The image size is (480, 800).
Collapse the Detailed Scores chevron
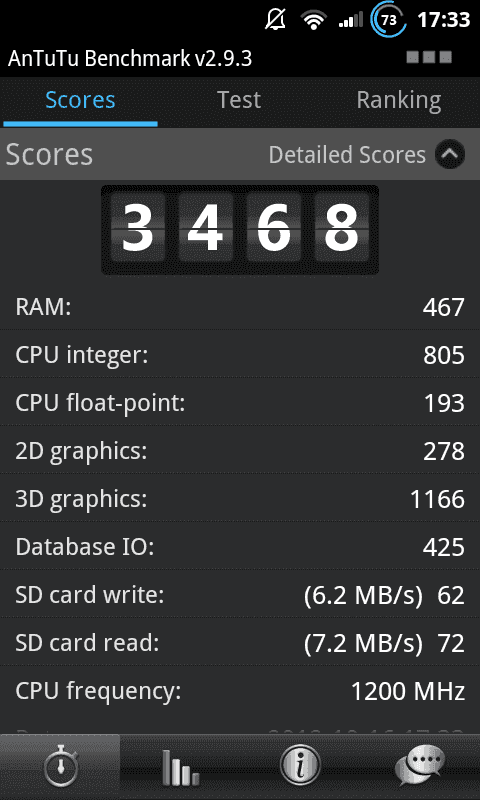(x=450, y=154)
